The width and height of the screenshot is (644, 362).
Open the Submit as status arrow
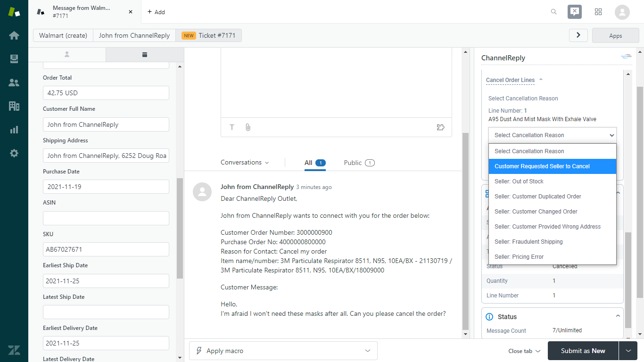coord(628,351)
